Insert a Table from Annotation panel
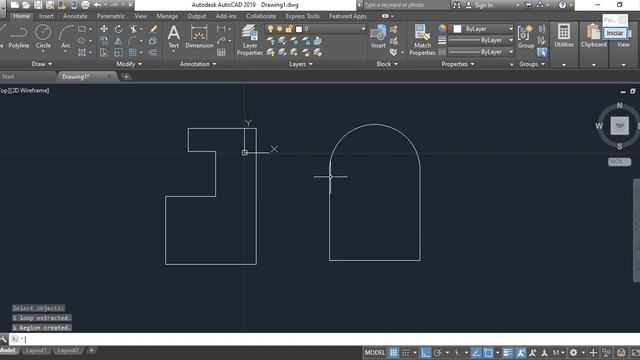 [221, 52]
